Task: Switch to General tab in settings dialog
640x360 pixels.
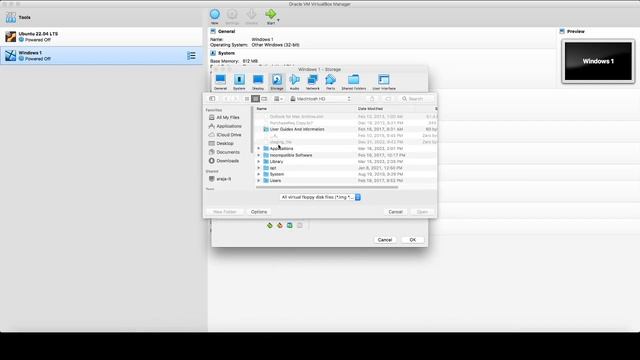Action: pos(220,82)
